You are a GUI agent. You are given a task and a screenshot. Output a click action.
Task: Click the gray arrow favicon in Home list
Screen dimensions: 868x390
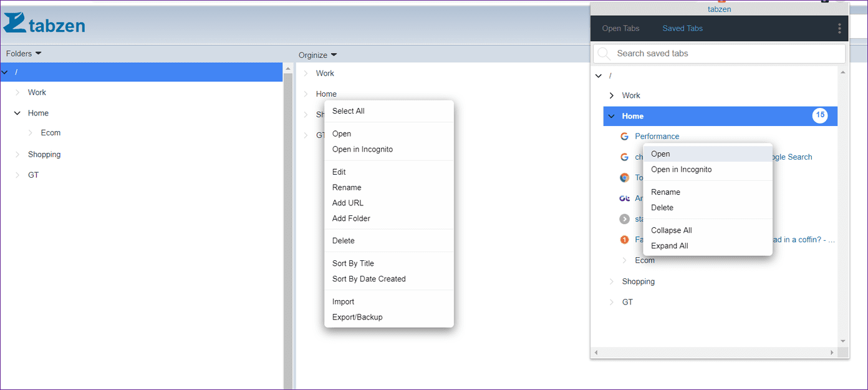(624, 219)
